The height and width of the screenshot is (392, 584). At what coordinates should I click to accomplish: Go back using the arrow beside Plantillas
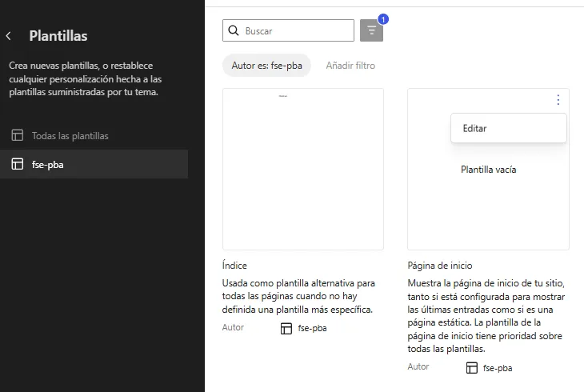point(9,36)
